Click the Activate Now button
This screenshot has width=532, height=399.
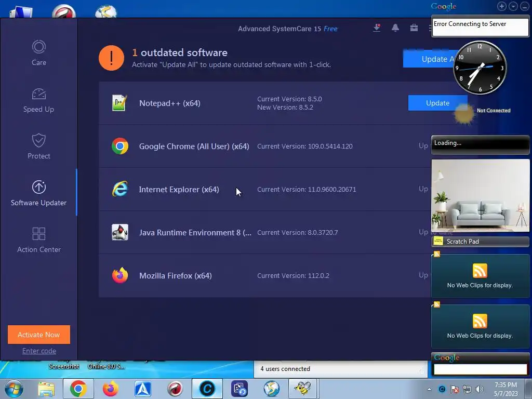point(38,335)
